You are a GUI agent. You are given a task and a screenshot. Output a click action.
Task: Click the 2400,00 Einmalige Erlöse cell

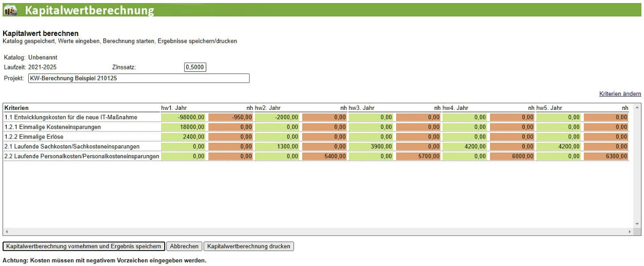click(184, 137)
